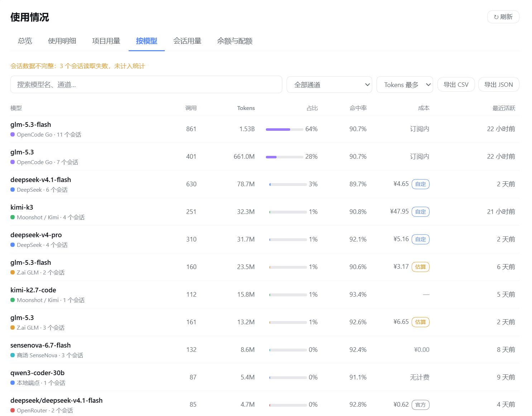Click the 模型 column header
Image resolution: width=532 pixels, height=416 pixels.
coord(16,108)
